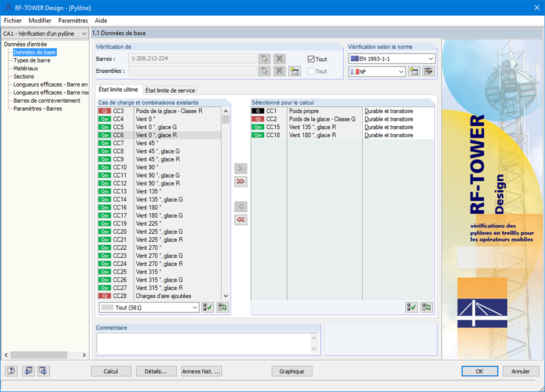Open the Paramètres menu
This screenshot has height=392, width=545.
tap(73, 20)
